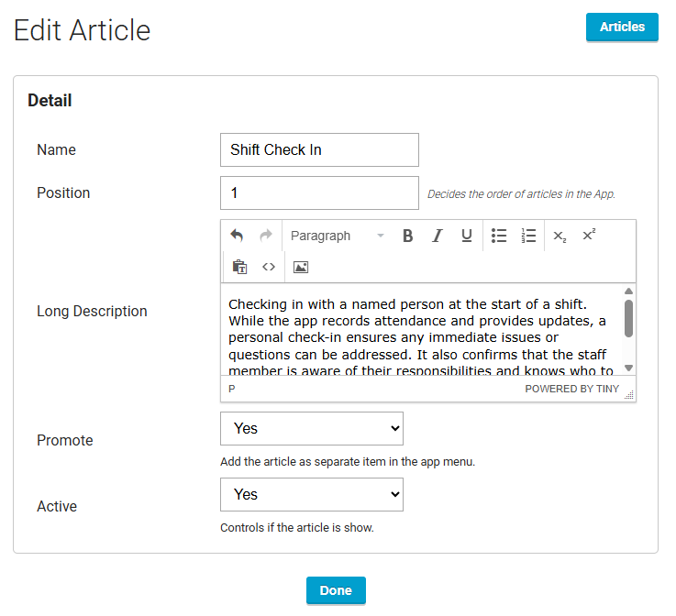This screenshot has height=616, width=676.
Task: Insert a numbered list
Action: tap(528, 236)
